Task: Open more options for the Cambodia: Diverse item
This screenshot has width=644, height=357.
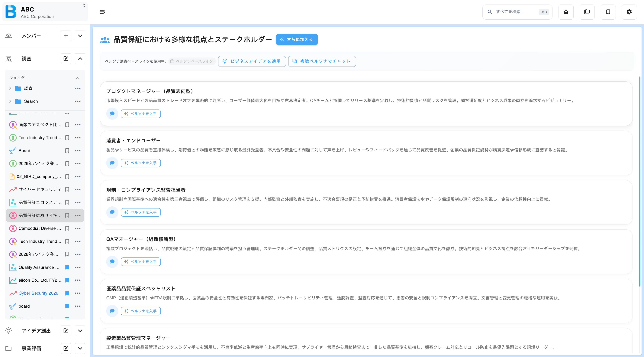Action: click(x=78, y=228)
